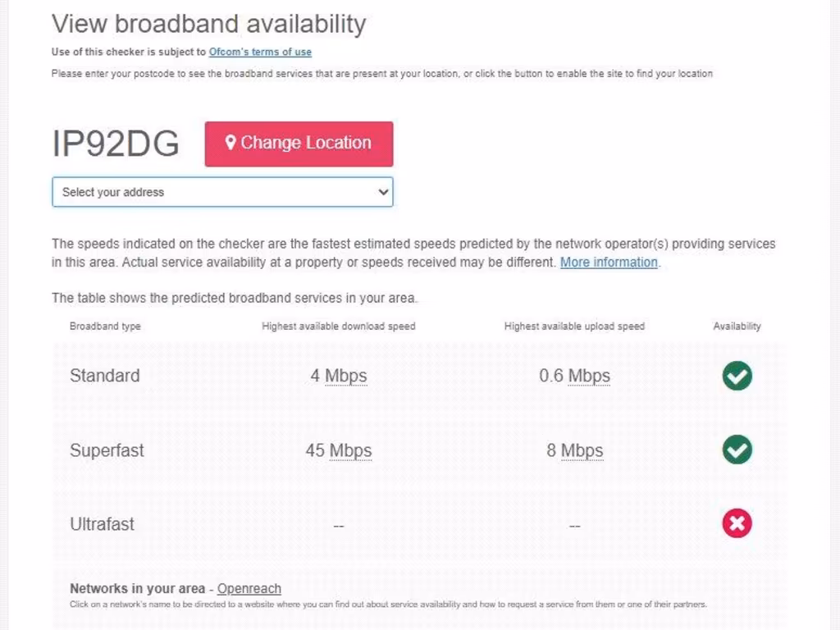Viewport: 840px width, 630px height.
Task: Click the Openreach network link
Action: (249, 588)
